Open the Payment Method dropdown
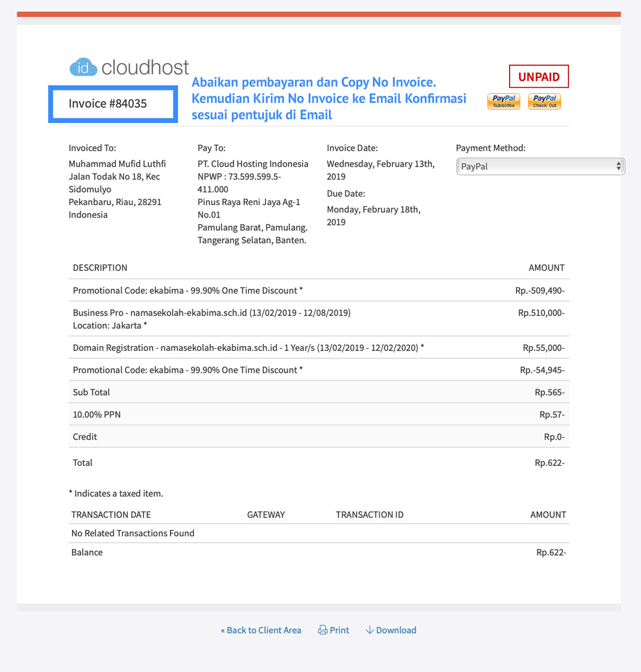 coord(540,167)
